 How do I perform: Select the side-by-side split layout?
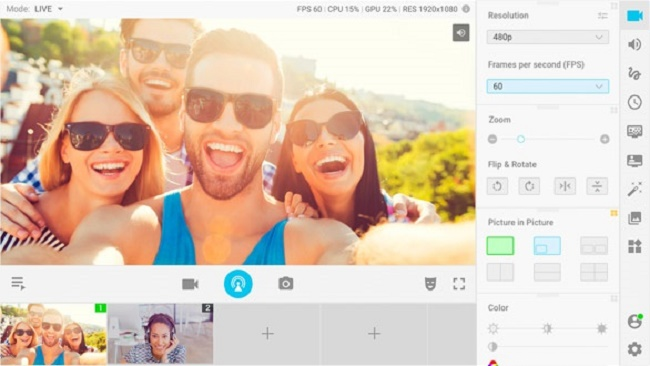pos(500,272)
